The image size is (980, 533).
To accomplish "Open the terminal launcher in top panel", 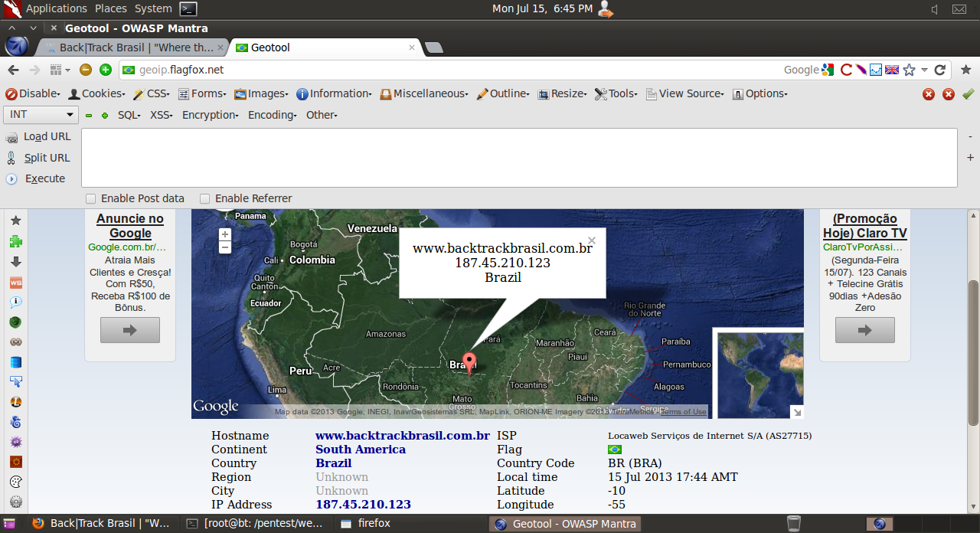I will coord(188,8).
